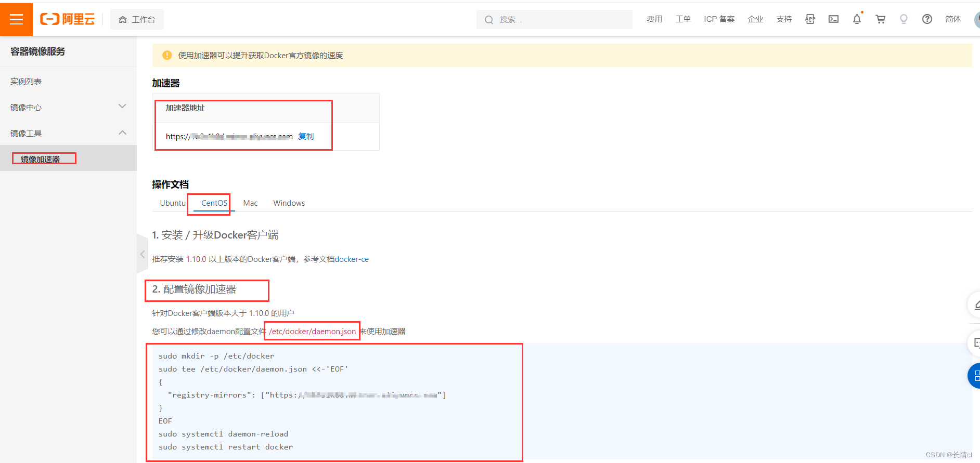
Task: Open the 支持 menu
Action: (x=784, y=19)
